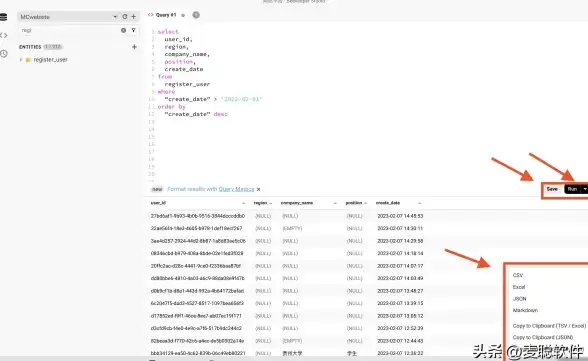Viewport: 588px width, 361px height.
Task: Sort by the region column arrow
Action: (x=270, y=203)
